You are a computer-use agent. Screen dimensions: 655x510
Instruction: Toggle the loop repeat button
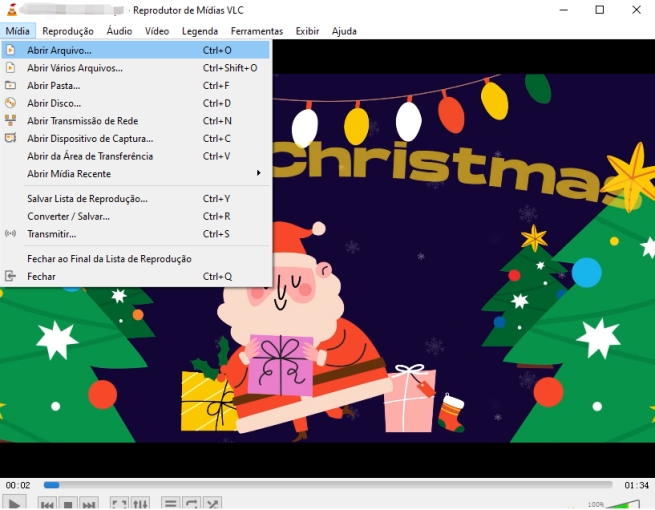pyautogui.click(x=191, y=504)
